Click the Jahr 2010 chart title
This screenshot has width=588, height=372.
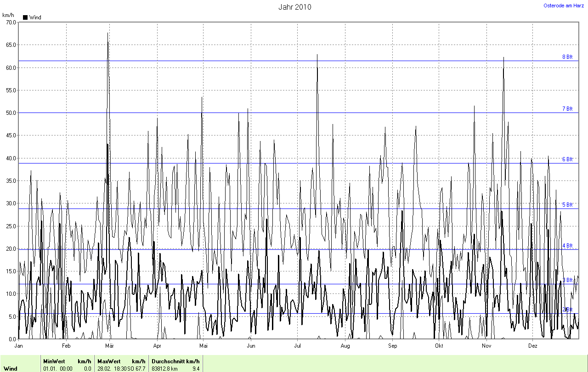(x=294, y=7)
